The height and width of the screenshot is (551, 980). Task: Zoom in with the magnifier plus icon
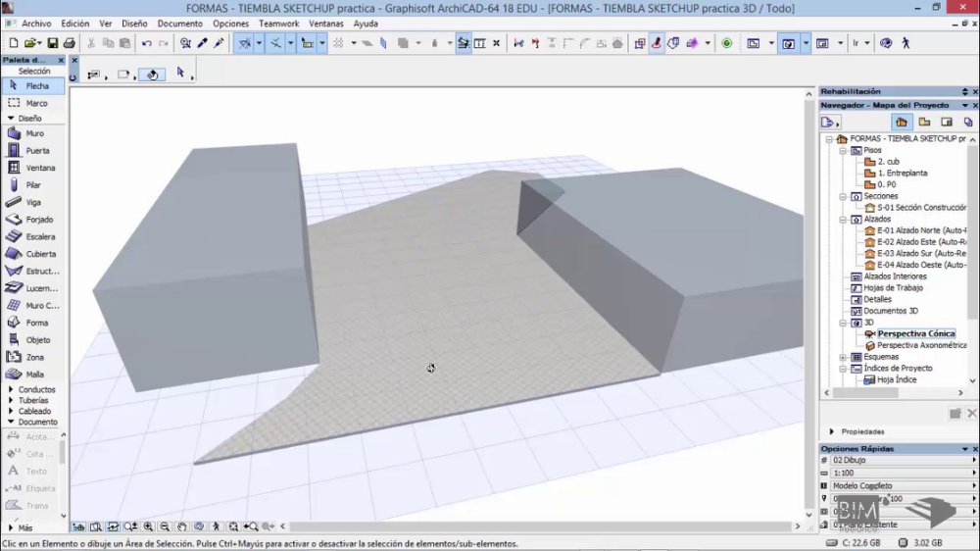point(148,526)
